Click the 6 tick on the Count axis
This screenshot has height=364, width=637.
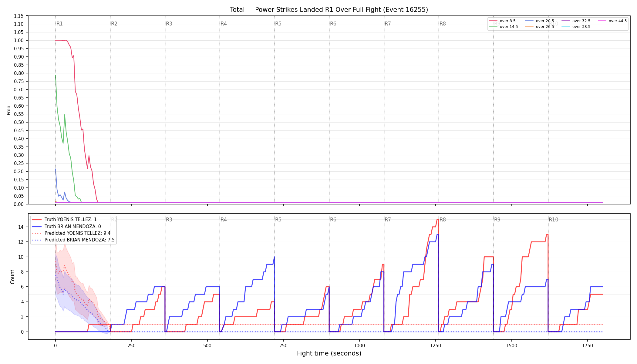pos(22,287)
